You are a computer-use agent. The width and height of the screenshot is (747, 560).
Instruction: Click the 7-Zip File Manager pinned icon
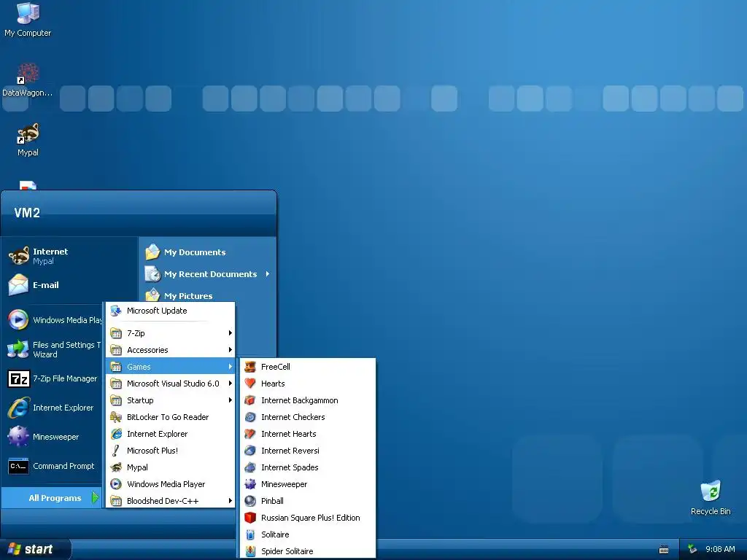[x=19, y=378]
